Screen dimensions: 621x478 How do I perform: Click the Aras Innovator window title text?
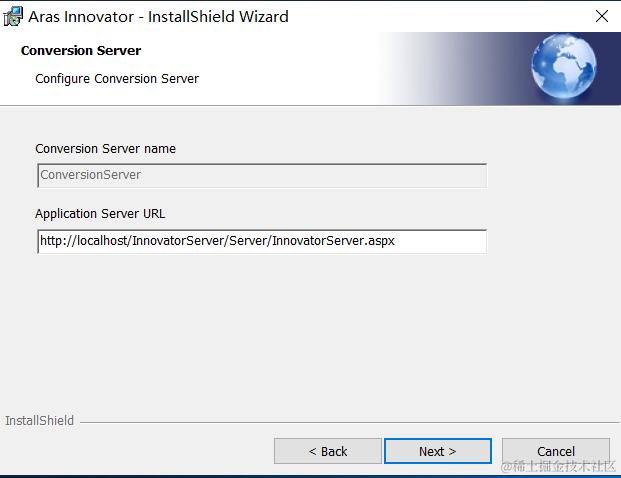click(158, 17)
